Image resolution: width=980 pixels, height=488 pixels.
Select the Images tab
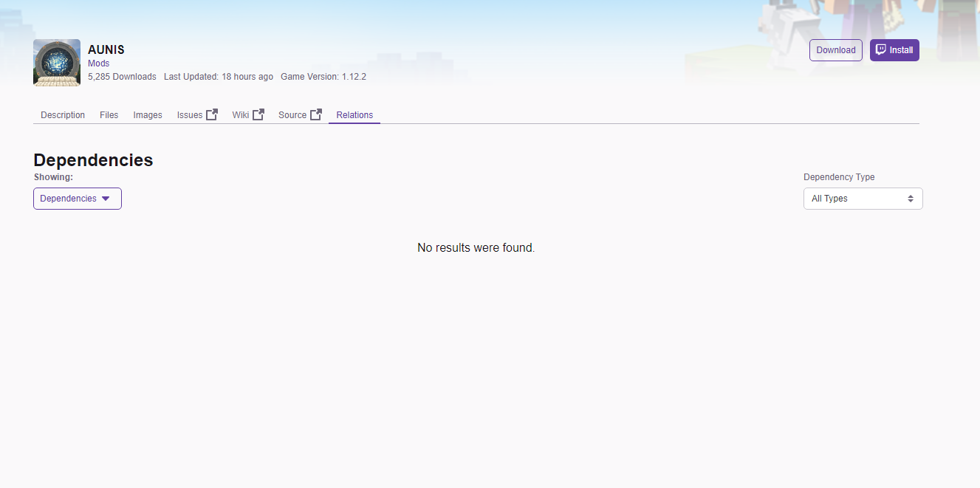click(148, 115)
